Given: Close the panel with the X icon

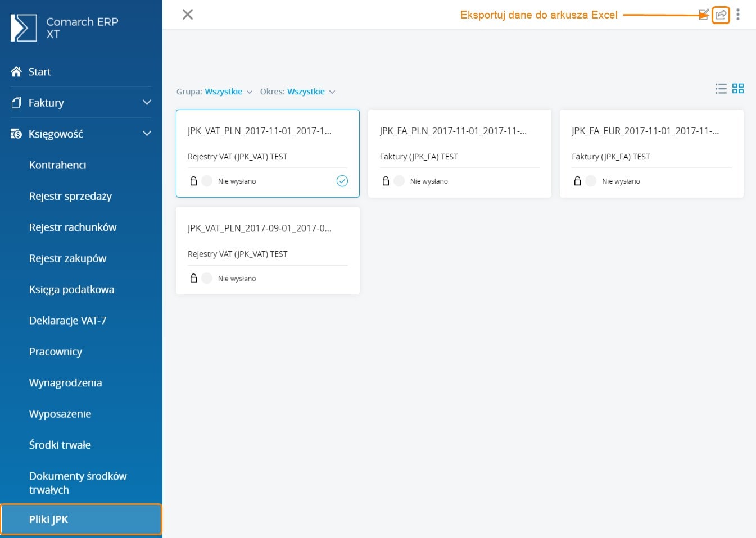Looking at the screenshot, I should (x=188, y=15).
